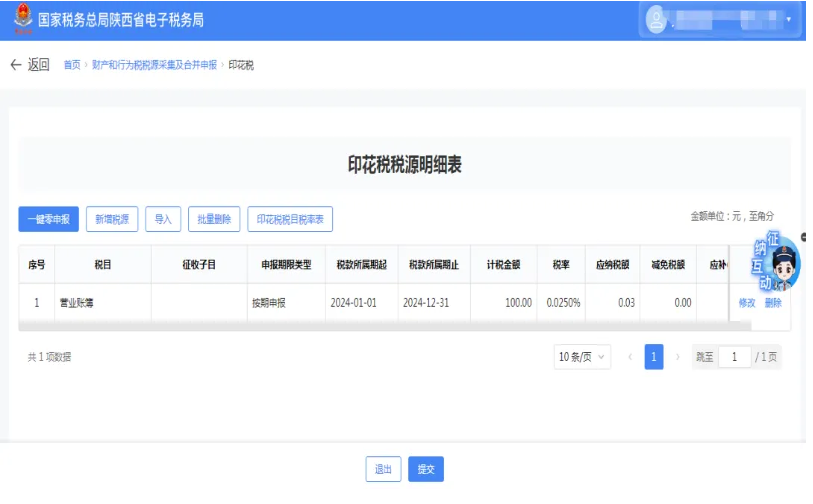
Task: Navigate to 首页 breadcrumb
Action: point(72,65)
